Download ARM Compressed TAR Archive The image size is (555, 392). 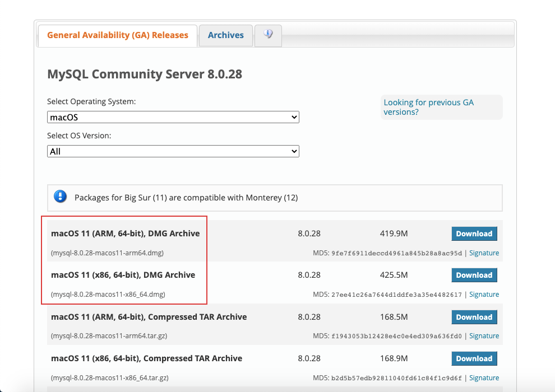[474, 317]
